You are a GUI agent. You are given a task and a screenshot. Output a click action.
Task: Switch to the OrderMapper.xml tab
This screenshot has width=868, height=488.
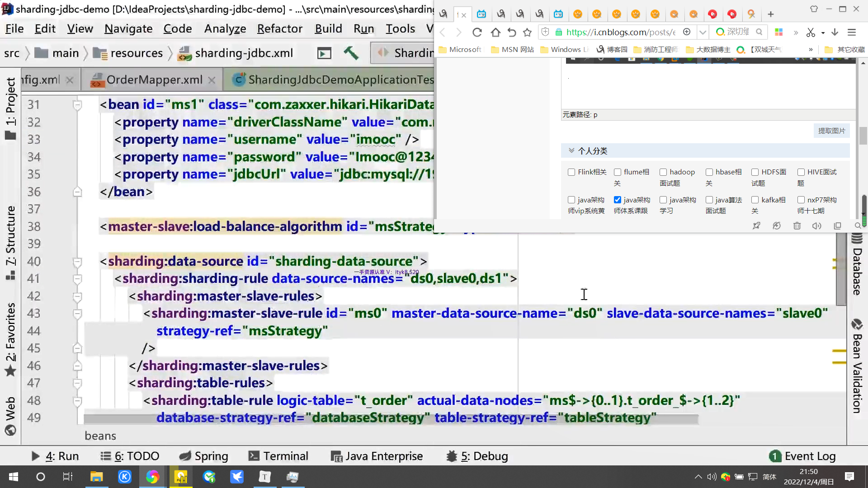154,80
